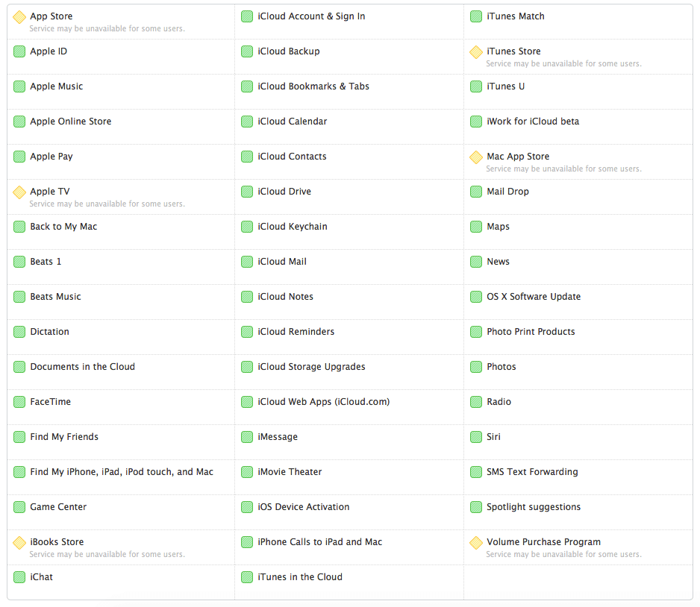Open the Apple TV status details
The height and width of the screenshot is (607, 700).
pyautogui.click(x=121, y=197)
